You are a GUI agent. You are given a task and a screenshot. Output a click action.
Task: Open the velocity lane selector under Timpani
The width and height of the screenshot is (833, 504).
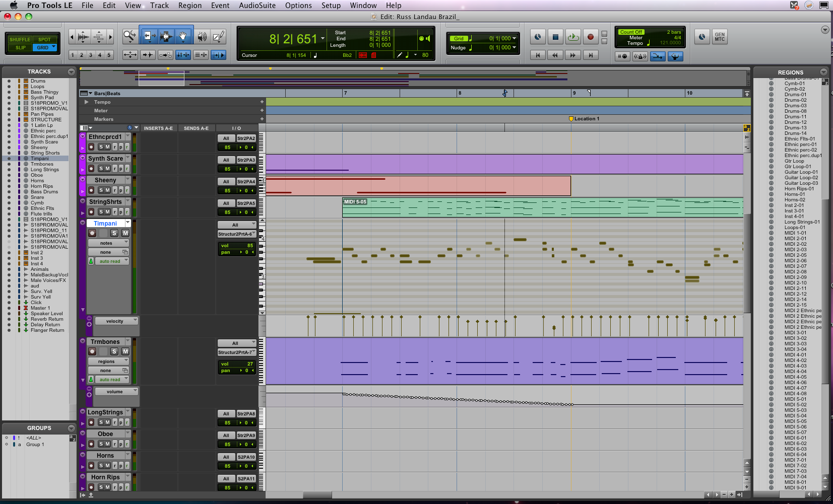click(115, 321)
